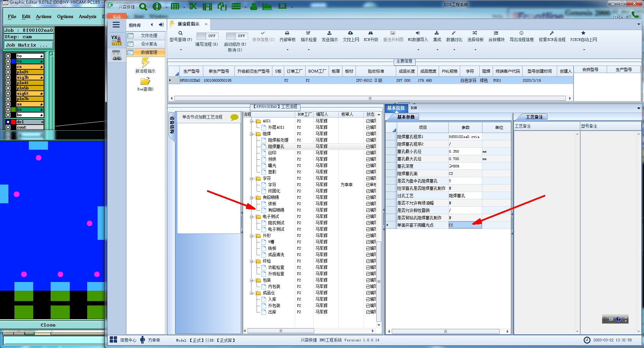Open the File menu in Graphic Editor
644x348 pixels.
[x=12, y=16]
